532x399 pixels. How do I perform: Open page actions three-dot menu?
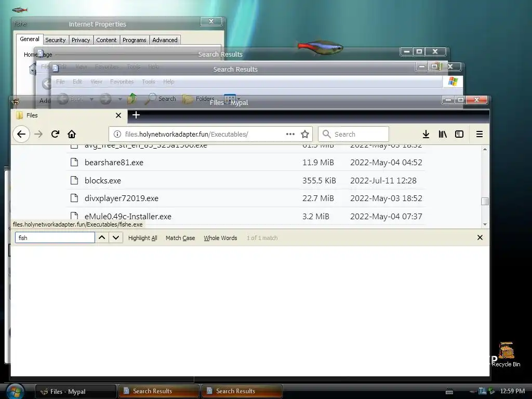290,134
